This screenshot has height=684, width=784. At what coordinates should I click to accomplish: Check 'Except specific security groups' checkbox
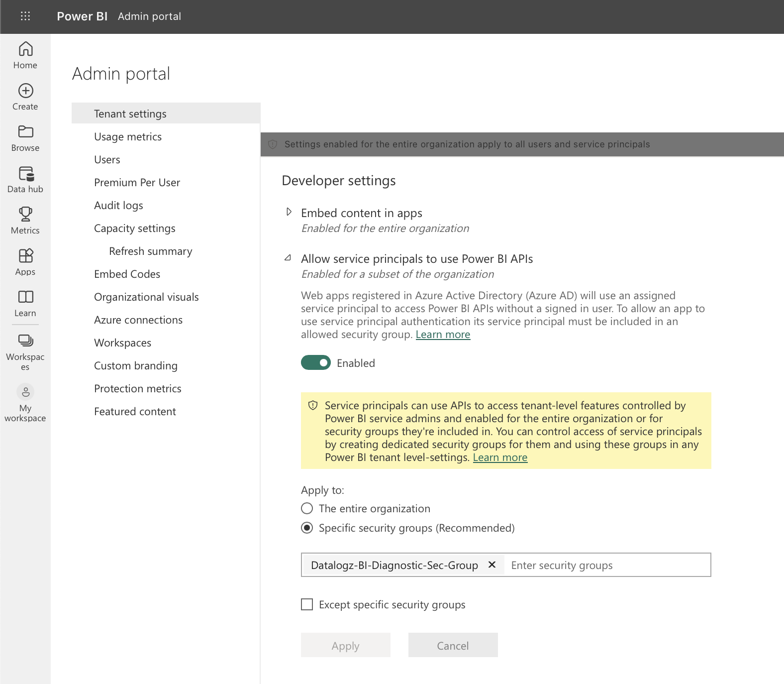pyautogui.click(x=307, y=604)
